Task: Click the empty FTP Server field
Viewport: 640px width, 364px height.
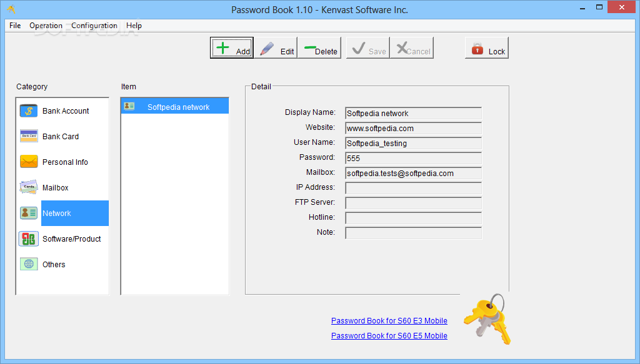Action: [x=414, y=203]
